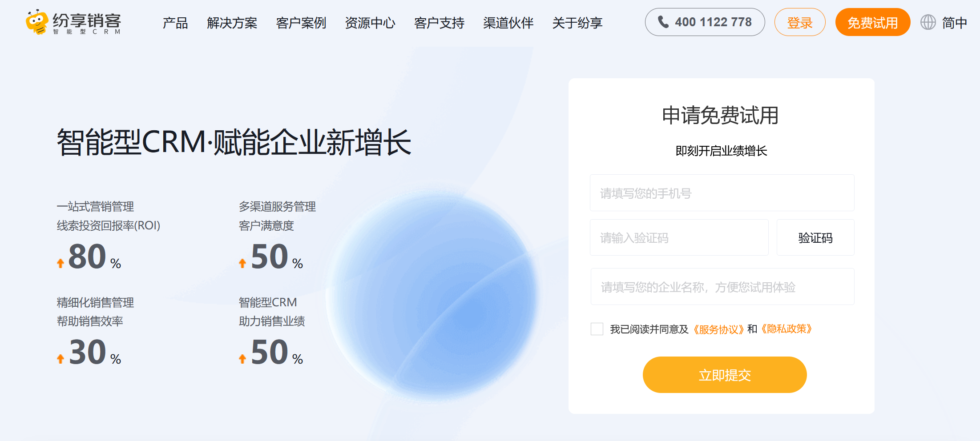Click the bee logo icon

point(37,22)
